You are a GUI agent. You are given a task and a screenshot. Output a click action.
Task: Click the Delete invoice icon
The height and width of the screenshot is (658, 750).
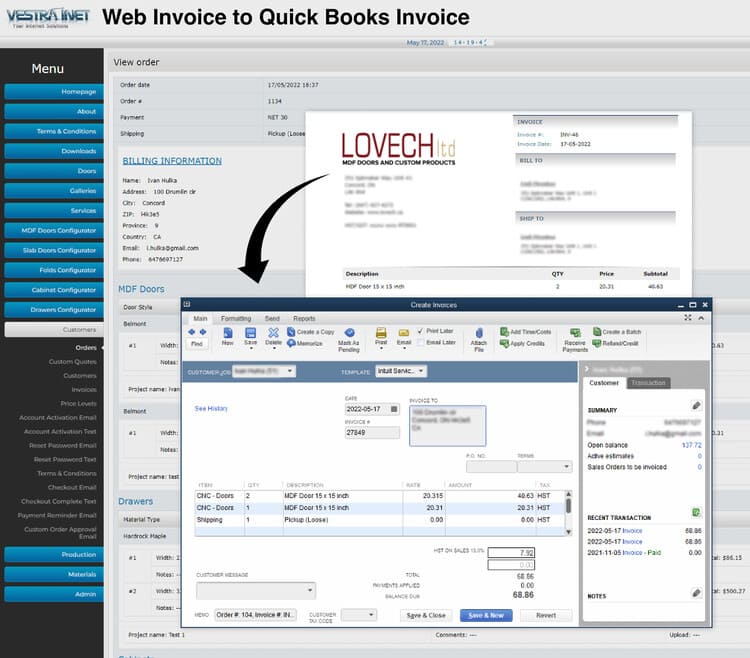tap(273, 332)
